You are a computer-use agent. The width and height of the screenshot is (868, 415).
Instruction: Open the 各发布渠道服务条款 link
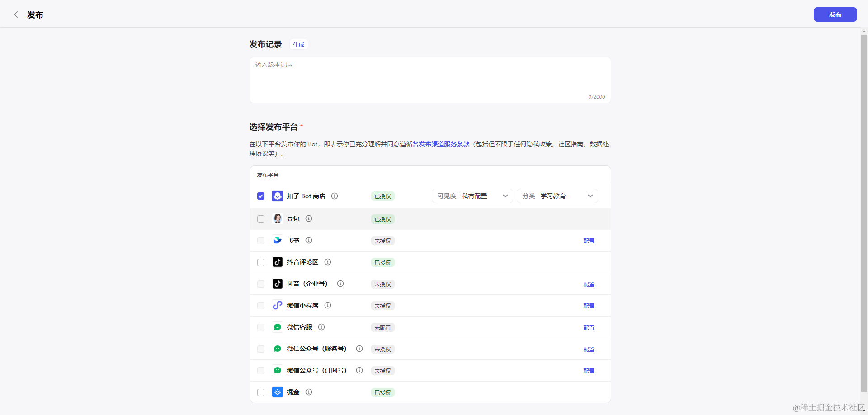[441, 144]
